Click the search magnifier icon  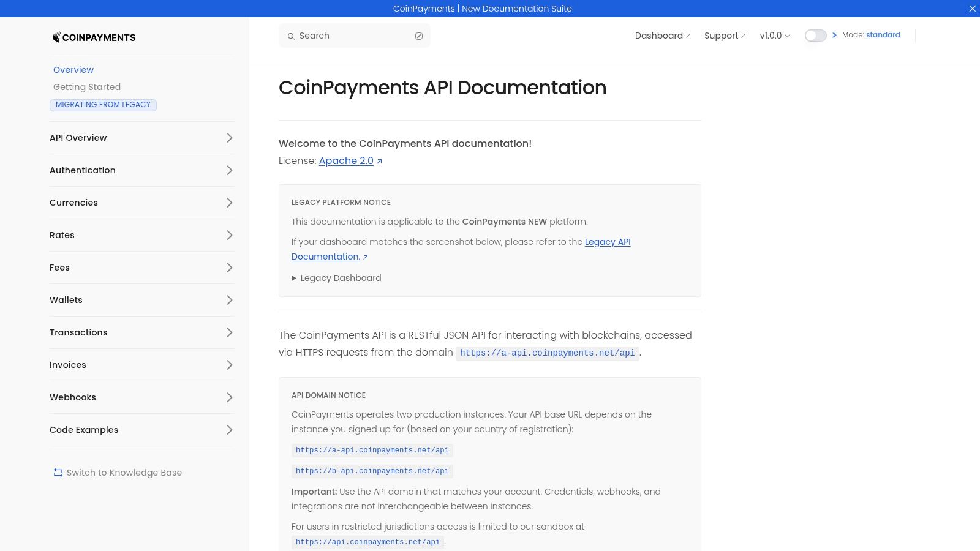[291, 36]
